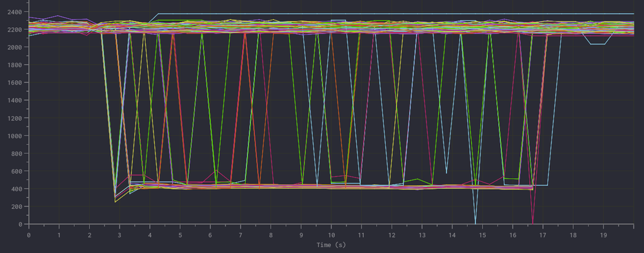
Task: Click the 1 tick label on time axis
Action: 59,236
